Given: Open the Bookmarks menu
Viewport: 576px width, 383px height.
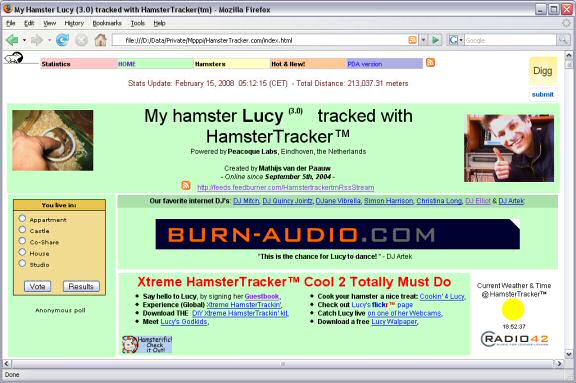Looking at the screenshot, I should pyautogui.click(x=107, y=23).
